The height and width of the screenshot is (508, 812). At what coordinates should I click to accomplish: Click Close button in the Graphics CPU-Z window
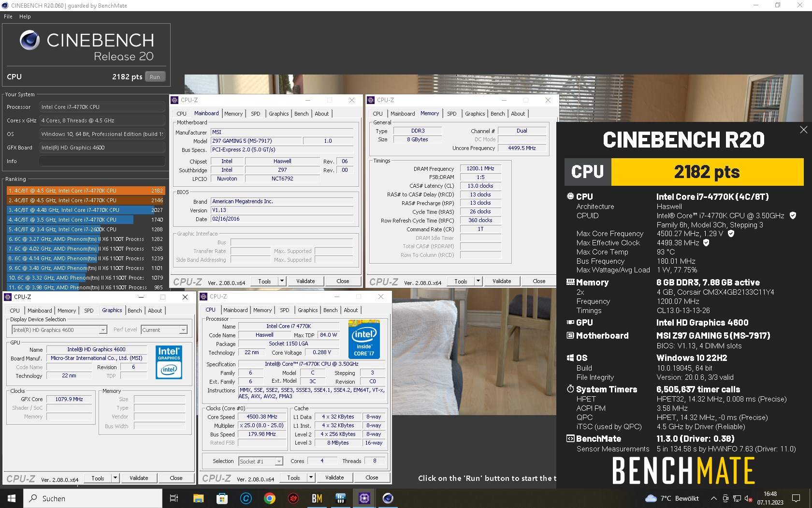coord(176,478)
